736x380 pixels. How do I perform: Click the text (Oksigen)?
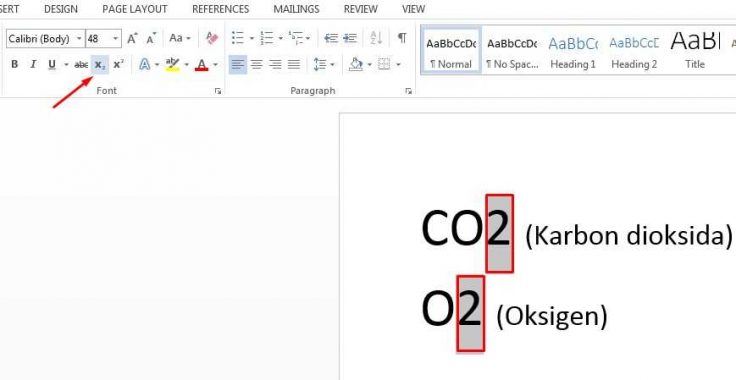pyautogui.click(x=552, y=317)
